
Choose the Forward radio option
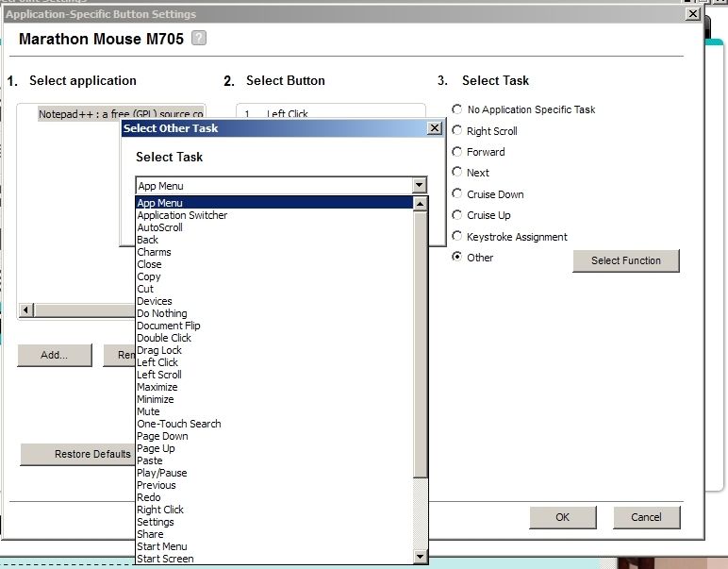click(456, 151)
